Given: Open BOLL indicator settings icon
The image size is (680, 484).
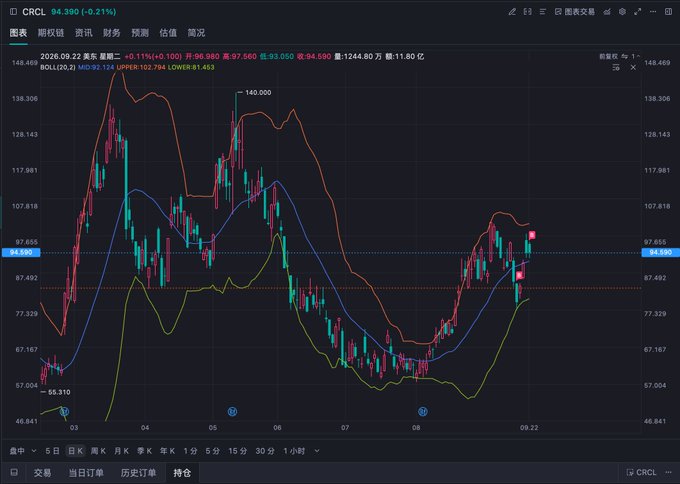Looking at the screenshot, I should (x=616, y=67).
